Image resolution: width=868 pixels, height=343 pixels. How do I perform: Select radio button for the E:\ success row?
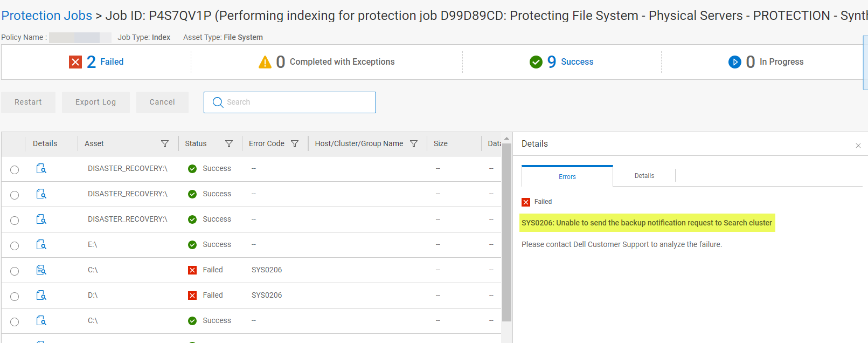pyautogui.click(x=15, y=245)
